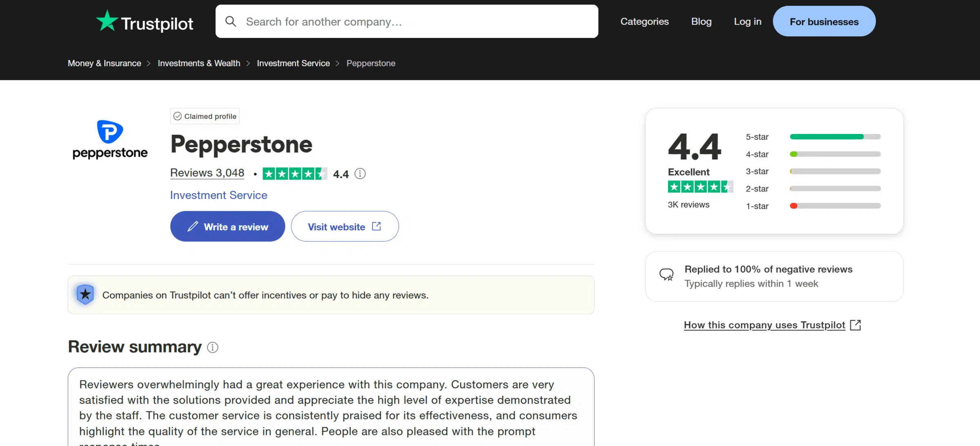
Task: Select the 1-star label
Action: pyautogui.click(x=757, y=206)
